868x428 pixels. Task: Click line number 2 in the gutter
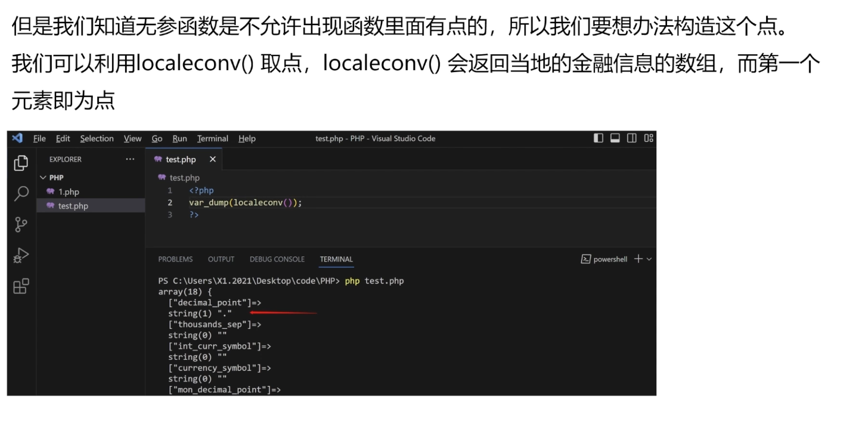coord(170,202)
